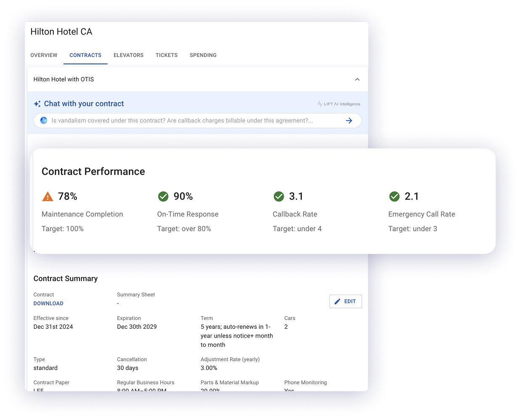The image size is (521, 420).
Task: Select the Contracts tab
Action: pos(85,55)
